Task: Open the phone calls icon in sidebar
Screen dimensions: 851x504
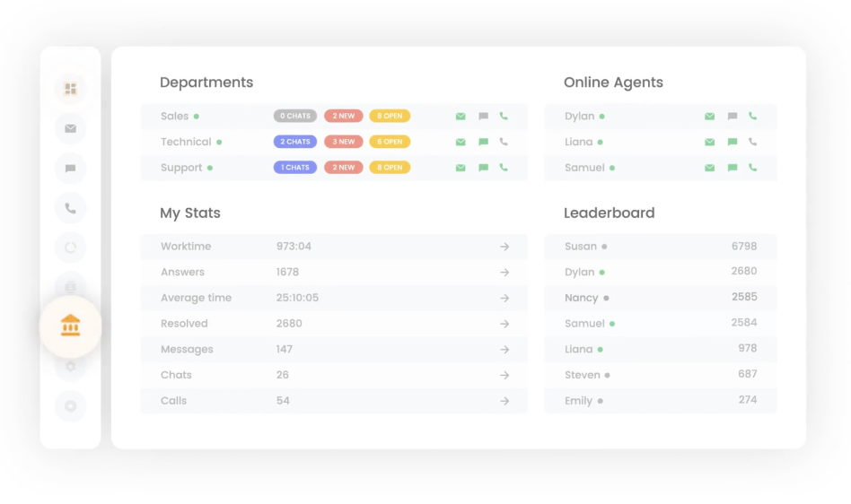Action: (71, 208)
